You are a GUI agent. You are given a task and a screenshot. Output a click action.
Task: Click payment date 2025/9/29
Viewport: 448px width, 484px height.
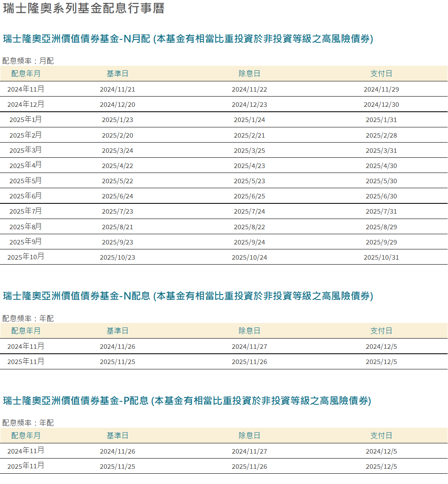[x=381, y=242]
